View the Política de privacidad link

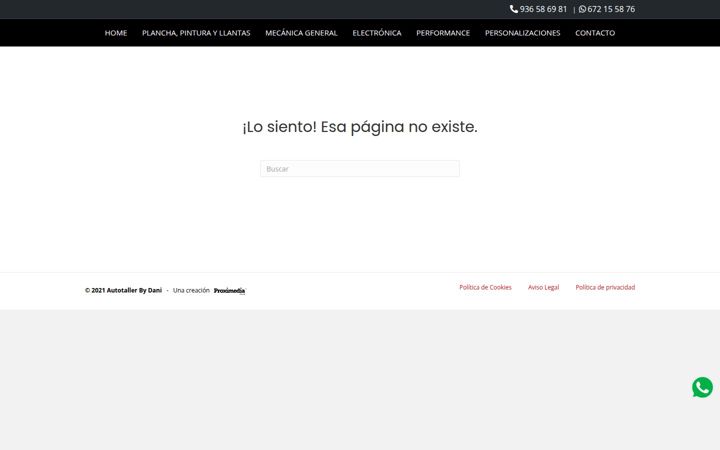point(605,287)
